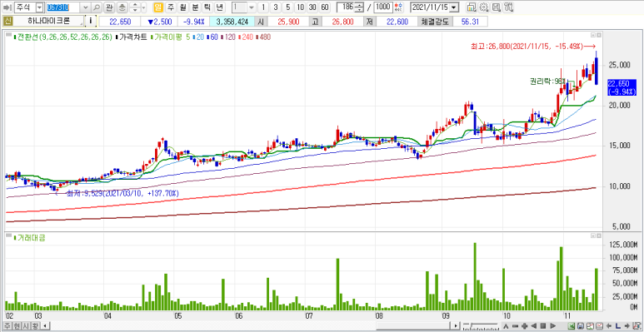Click the red-blue arrows icon after 1000
This screenshot has height=332, width=644.
[398, 7]
